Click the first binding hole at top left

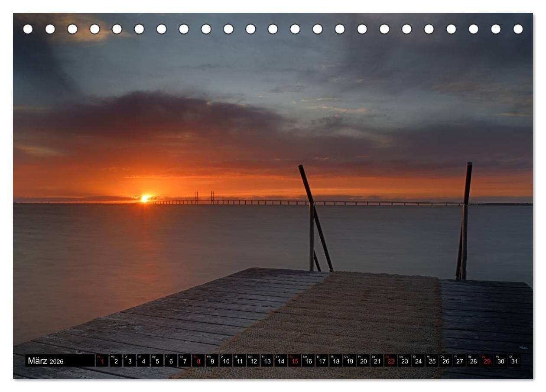click(x=28, y=29)
